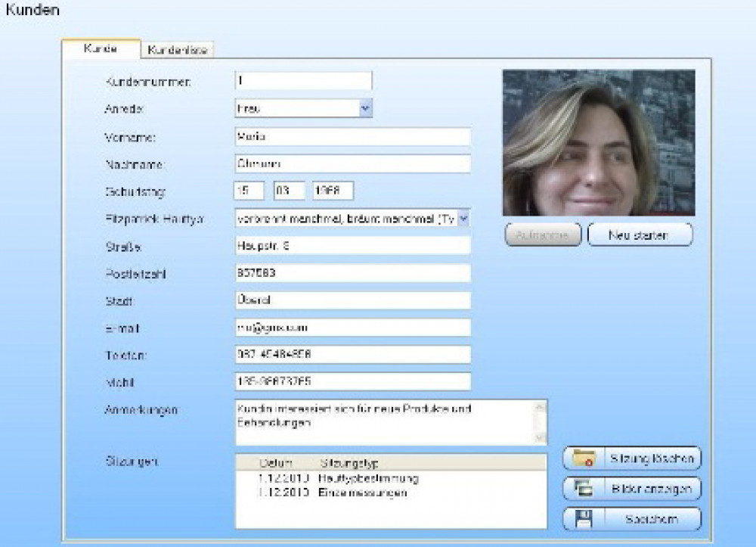Open the Kundenliste tab
The image size is (756, 547).
(x=178, y=50)
